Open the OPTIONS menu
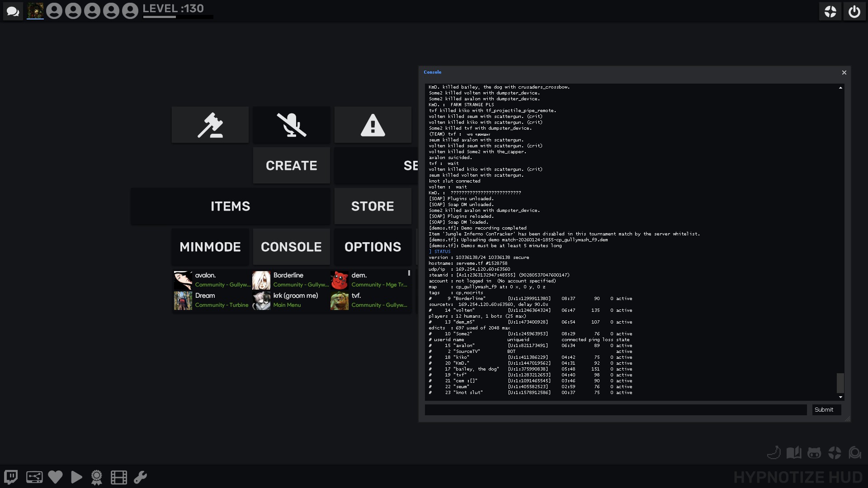Image resolution: width=868 pixels, height=488 pixels. 373,247
